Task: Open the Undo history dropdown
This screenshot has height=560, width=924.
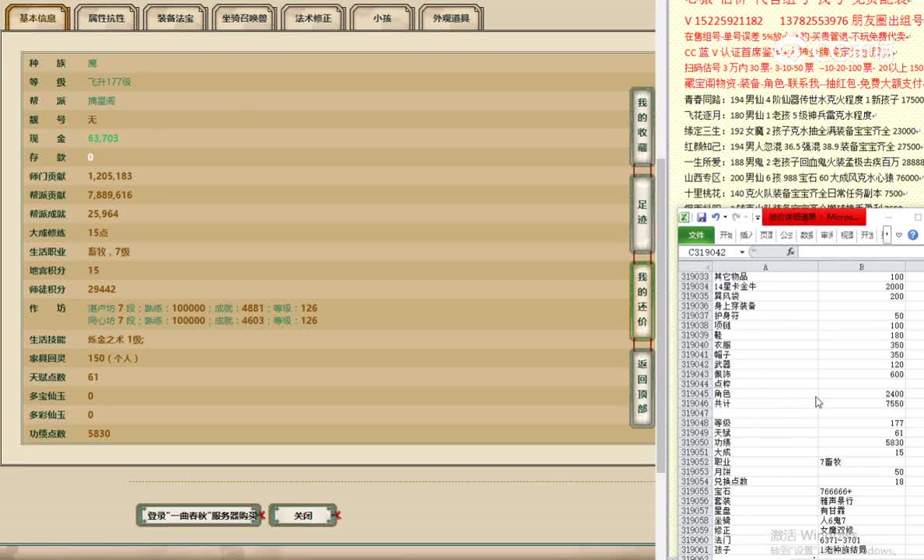Action: (x=724, y=219)
